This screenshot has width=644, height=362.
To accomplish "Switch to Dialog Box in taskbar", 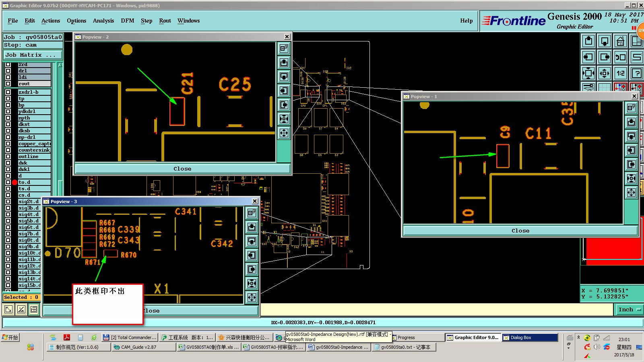I will 530,337.
